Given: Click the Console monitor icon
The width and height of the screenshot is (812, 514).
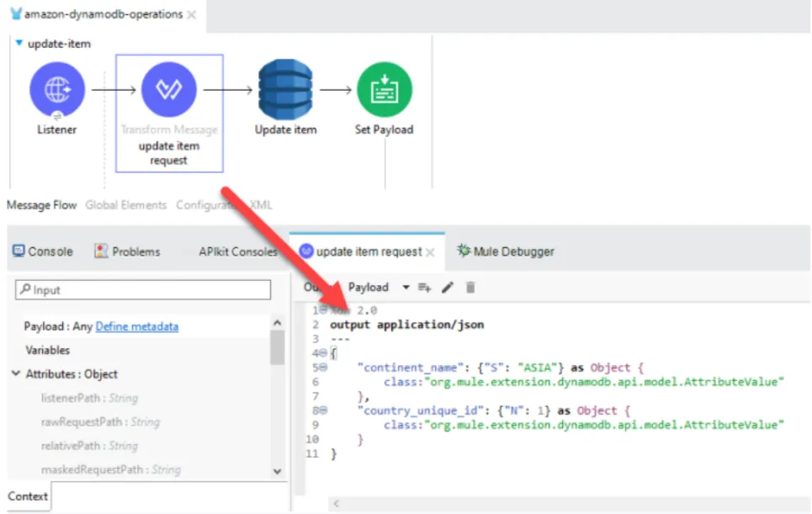Looking at the screenshot, I should tap(19, 251).
